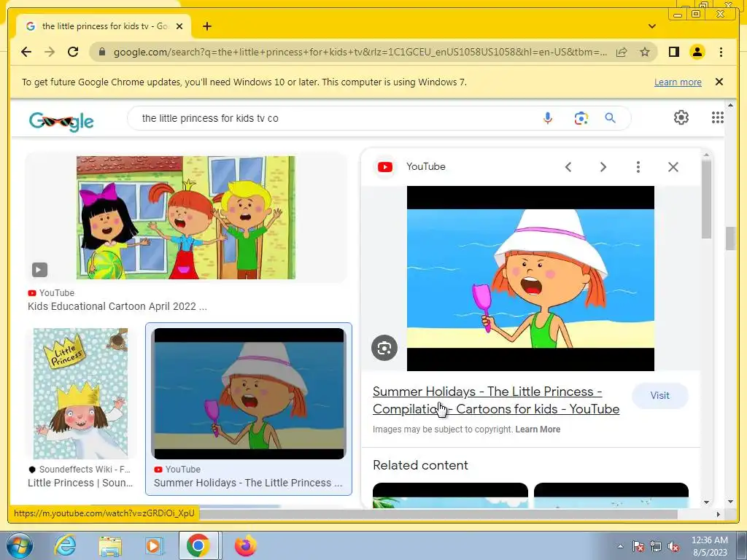Go forward in browser history

[50, 52]
